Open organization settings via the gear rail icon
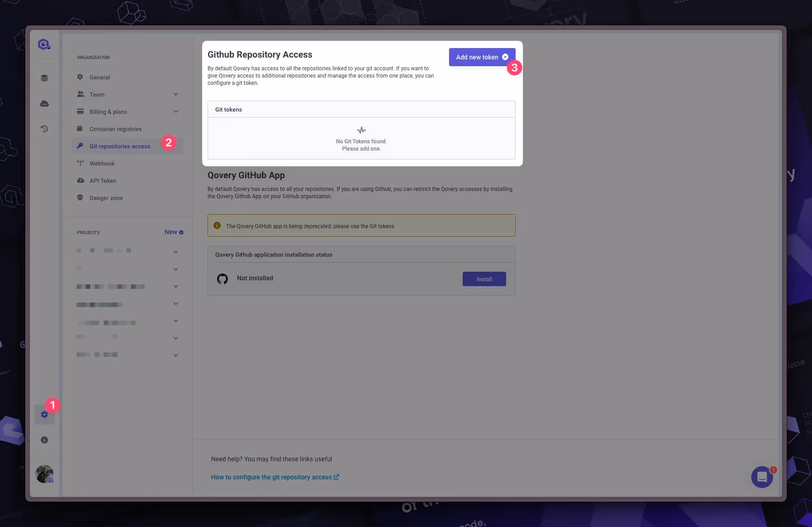This screenshot has height=527, width=812. click(44, 415)
